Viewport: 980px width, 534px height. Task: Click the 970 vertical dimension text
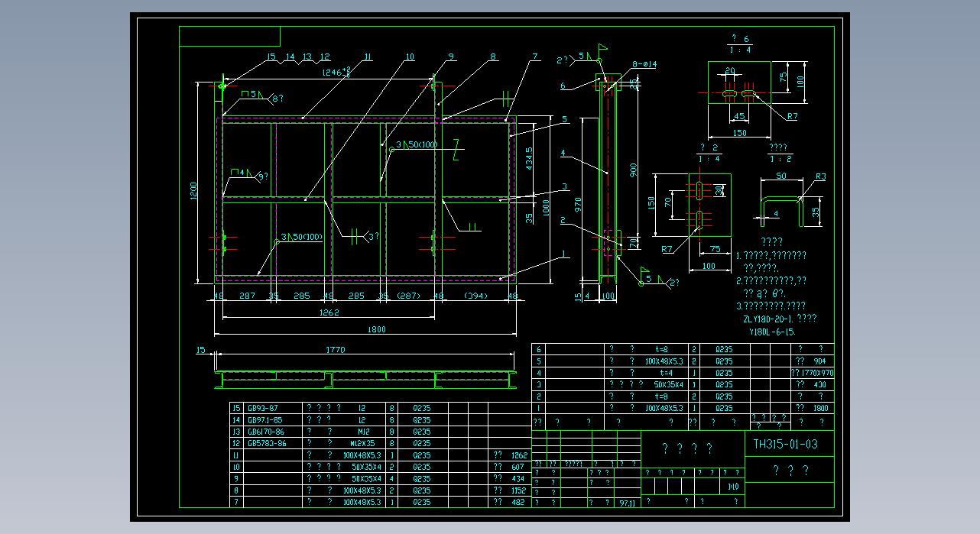[x=578, y=204]
